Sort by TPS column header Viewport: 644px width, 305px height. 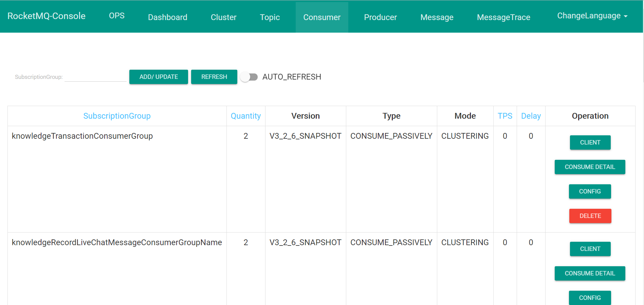[x=505, y=116]
